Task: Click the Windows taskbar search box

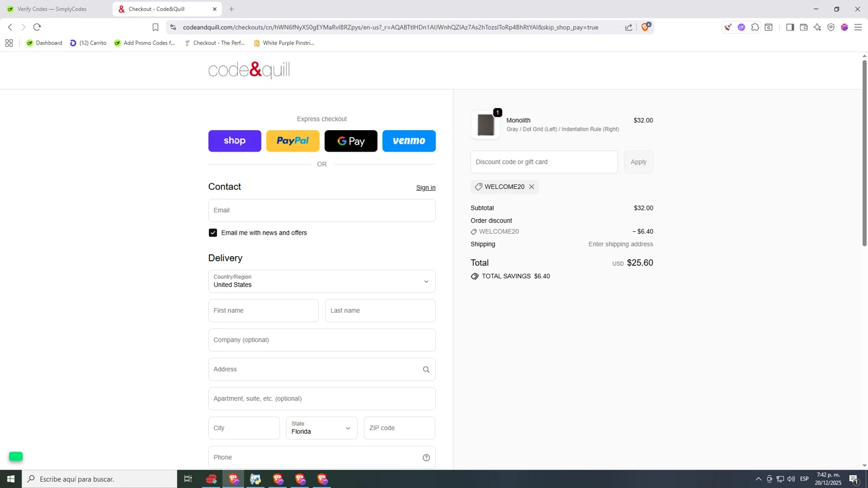Action: tap(100, 479)
